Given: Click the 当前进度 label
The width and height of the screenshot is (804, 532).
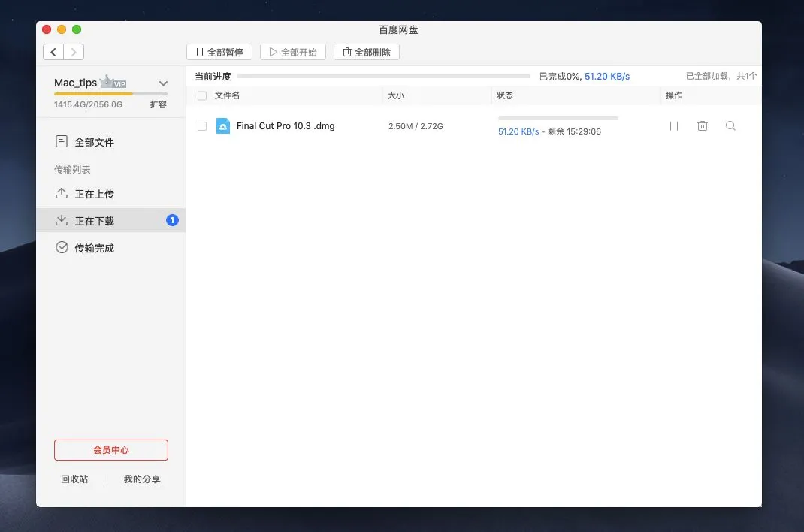Looking at the screenshot, I should 213,77.
